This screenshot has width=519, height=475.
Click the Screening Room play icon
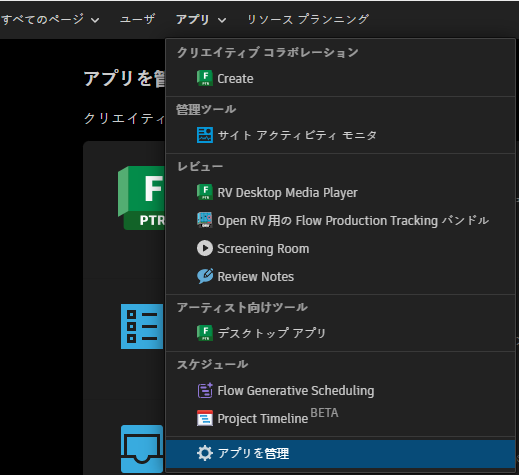(205, 248)
